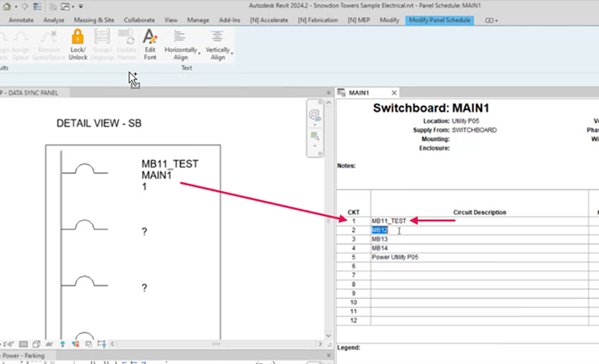Click the Visual Style cube icon
This screenshot has height=364, width=599.
37,344
